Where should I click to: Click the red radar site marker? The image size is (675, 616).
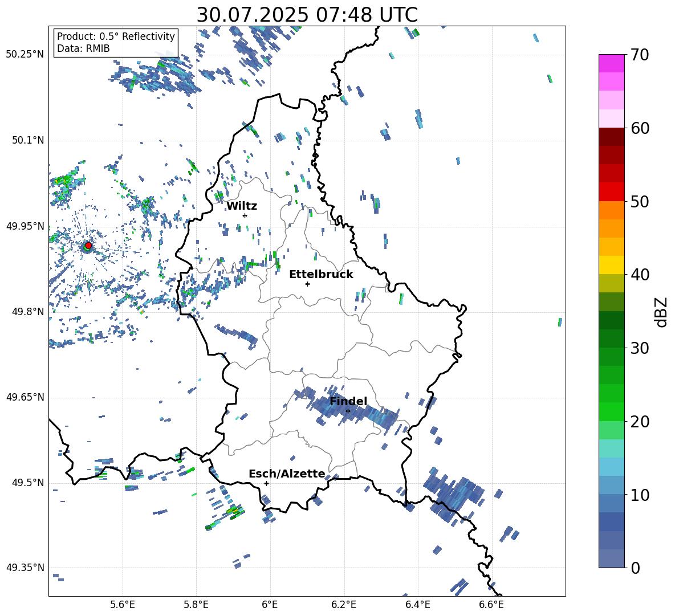click(x=88, y=246)
